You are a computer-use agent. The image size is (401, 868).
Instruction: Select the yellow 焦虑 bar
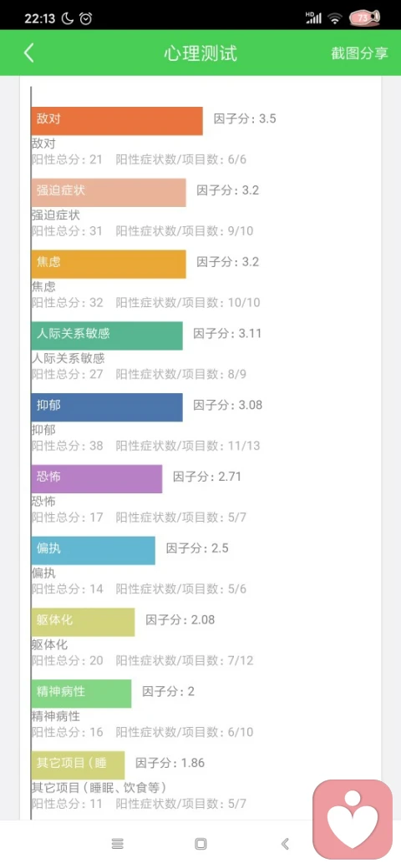(109, 264)
